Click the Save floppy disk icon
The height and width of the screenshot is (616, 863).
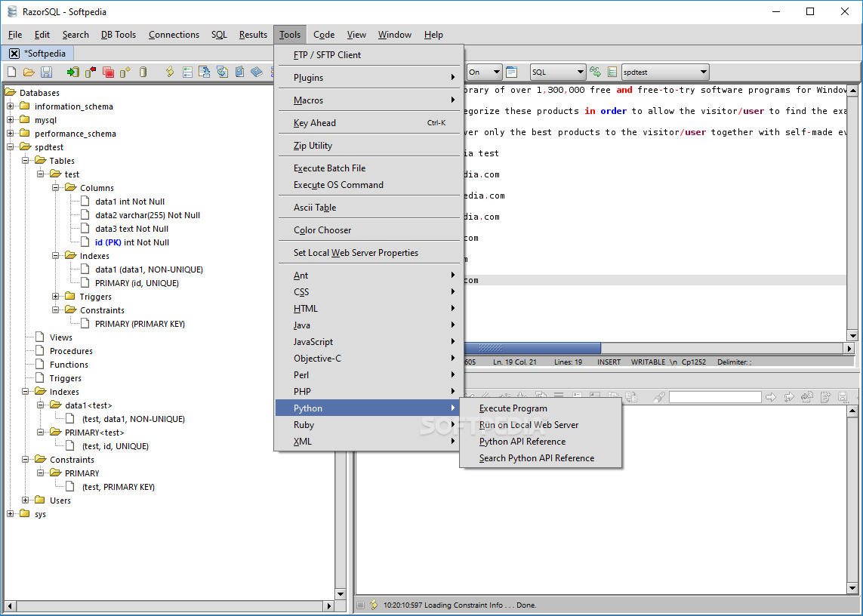coord(47,72)
